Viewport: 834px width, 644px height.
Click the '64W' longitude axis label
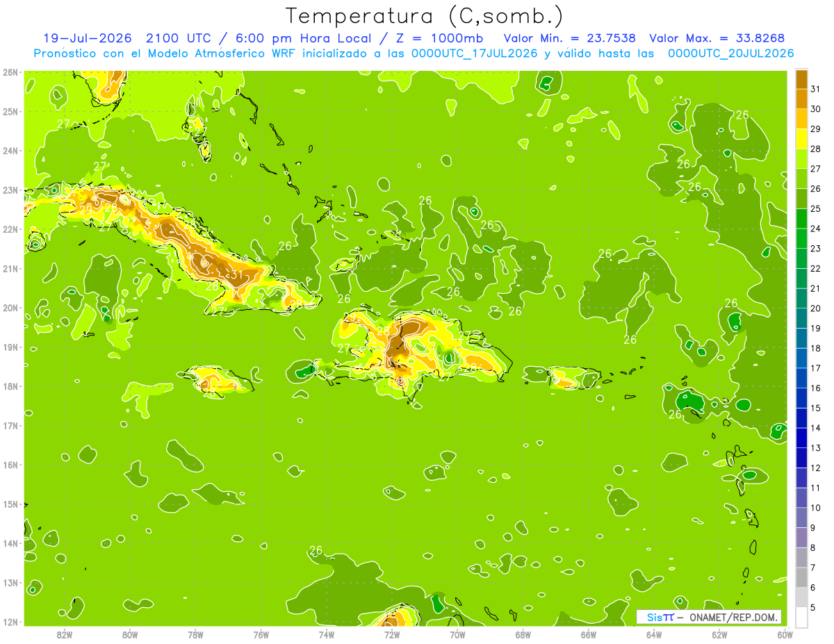pyautogui.click(x=654, y=634)
